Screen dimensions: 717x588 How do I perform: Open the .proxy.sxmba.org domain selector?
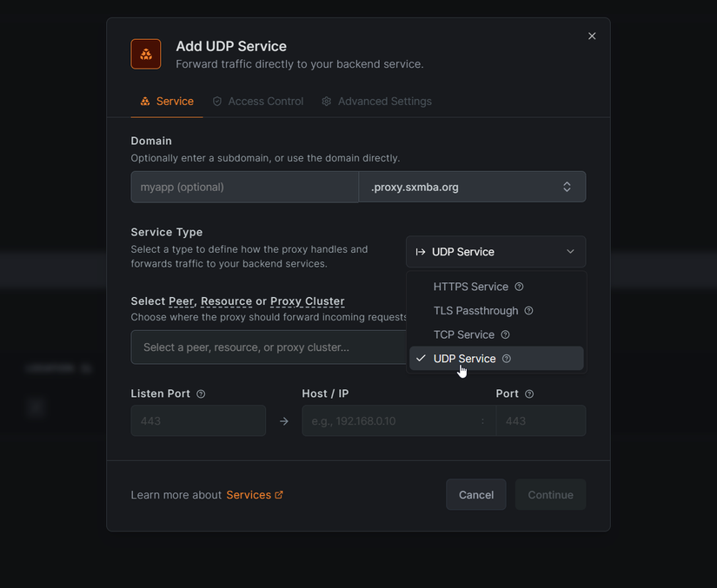pyautogui.click(x=472, y=187)
